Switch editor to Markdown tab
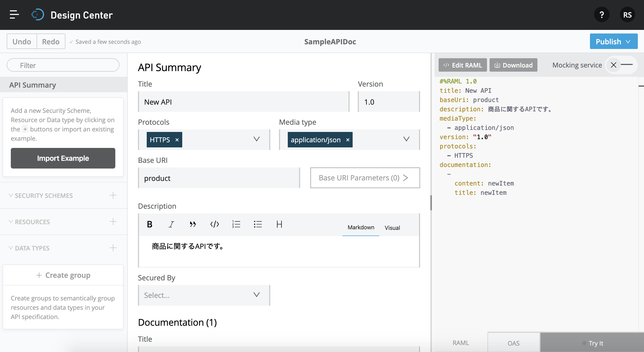 point(361,228)
